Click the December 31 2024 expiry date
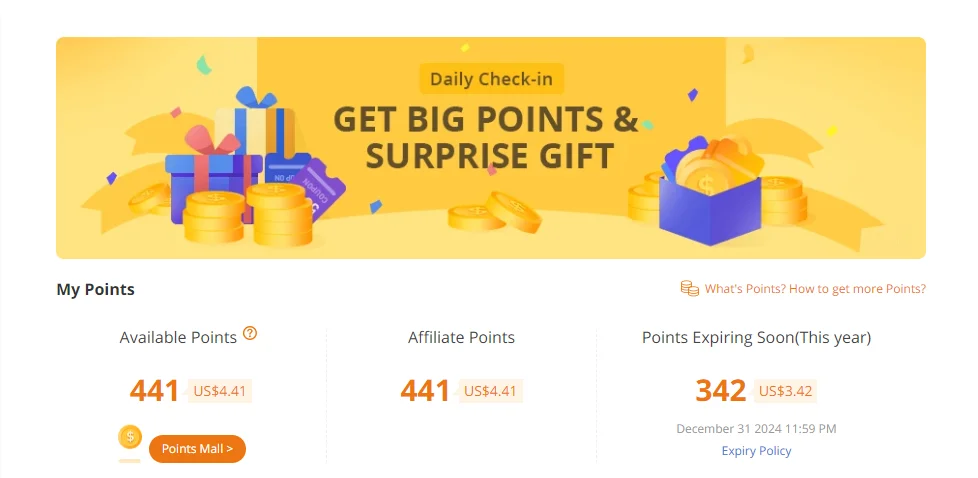The image size is (978, 478). [x=756, y=429]
